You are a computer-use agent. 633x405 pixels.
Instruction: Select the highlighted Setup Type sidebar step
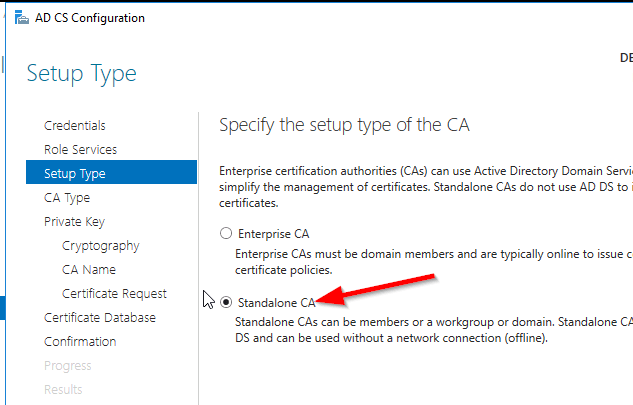[x=75, y=174]
